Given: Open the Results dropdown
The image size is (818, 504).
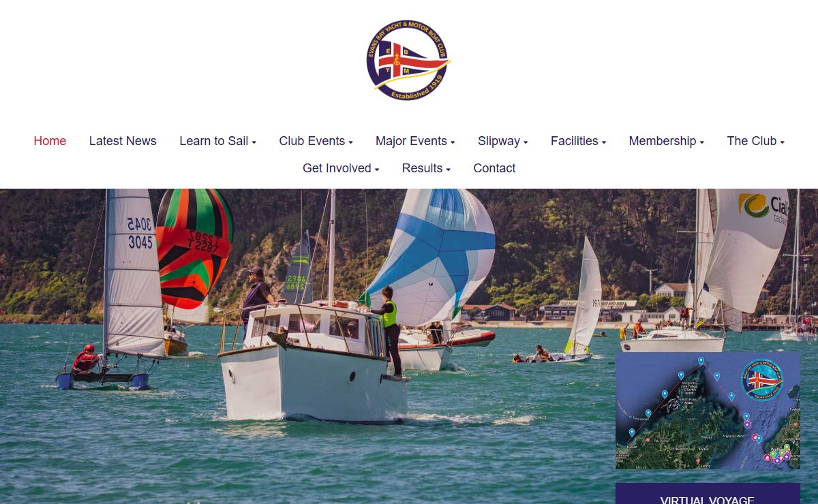Looking at the screenshot, I should point(426,168).
